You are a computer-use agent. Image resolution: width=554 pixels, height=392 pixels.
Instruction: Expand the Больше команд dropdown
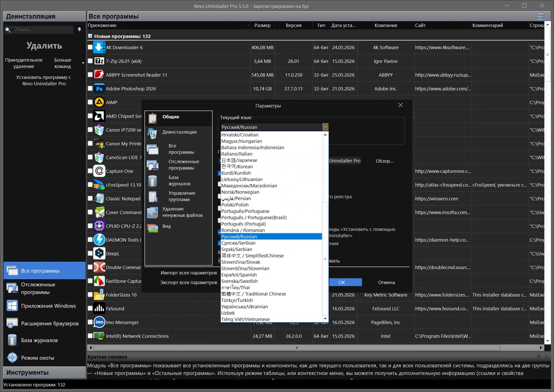coord(83,63)
